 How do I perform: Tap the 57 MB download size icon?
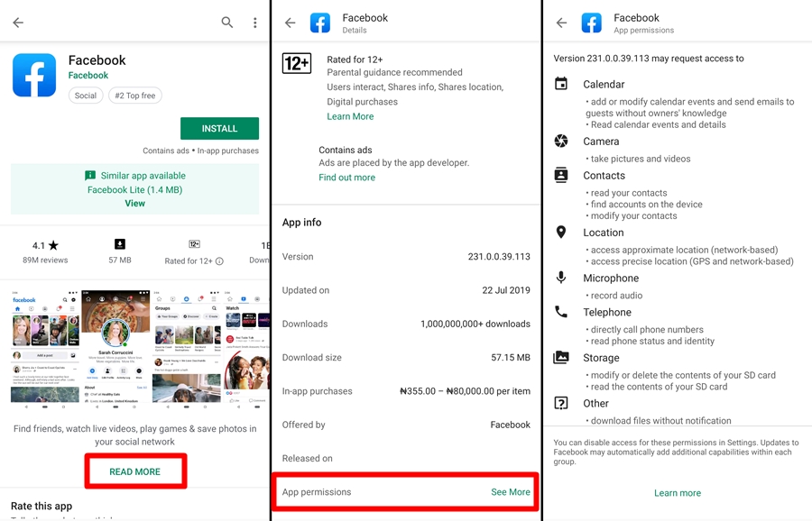tap(120, 244)
